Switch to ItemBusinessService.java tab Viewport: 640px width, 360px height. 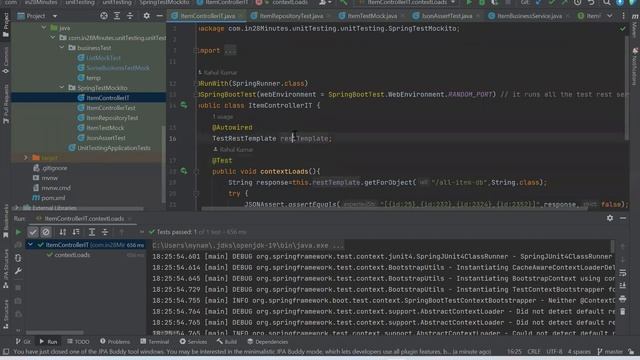coord(529,16)
